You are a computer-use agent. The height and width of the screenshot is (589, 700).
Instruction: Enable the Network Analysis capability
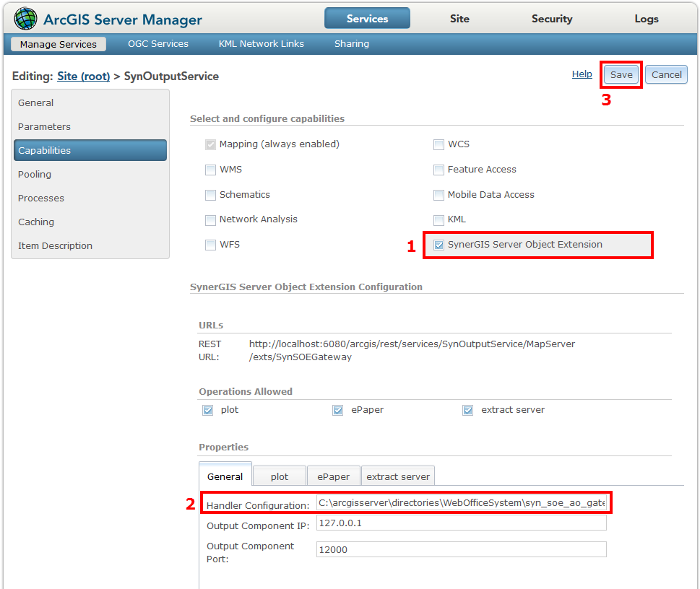(x=210, y=219)
